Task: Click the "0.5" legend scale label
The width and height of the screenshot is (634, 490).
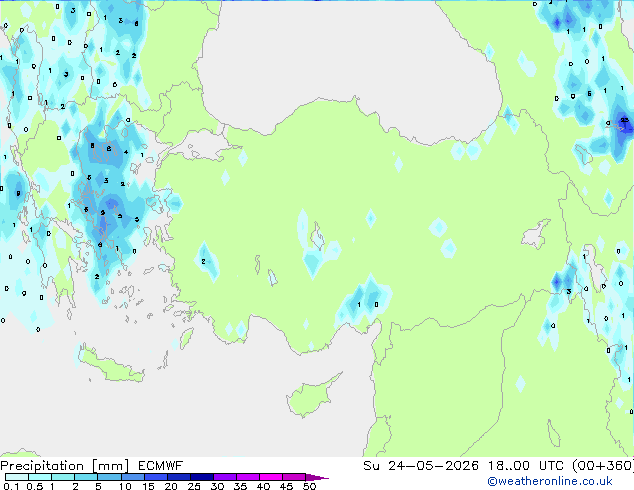Action: tap(34, 486)
